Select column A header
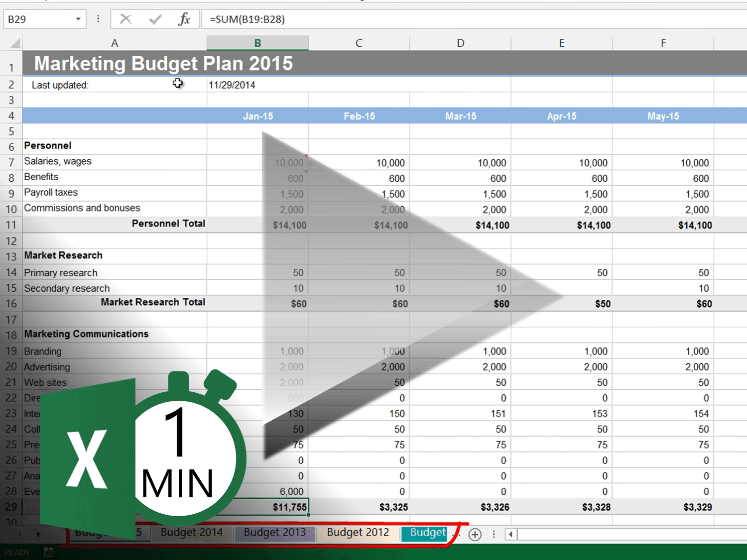The image size is (747, 560). pyautogui.click(x=115, y=43)
